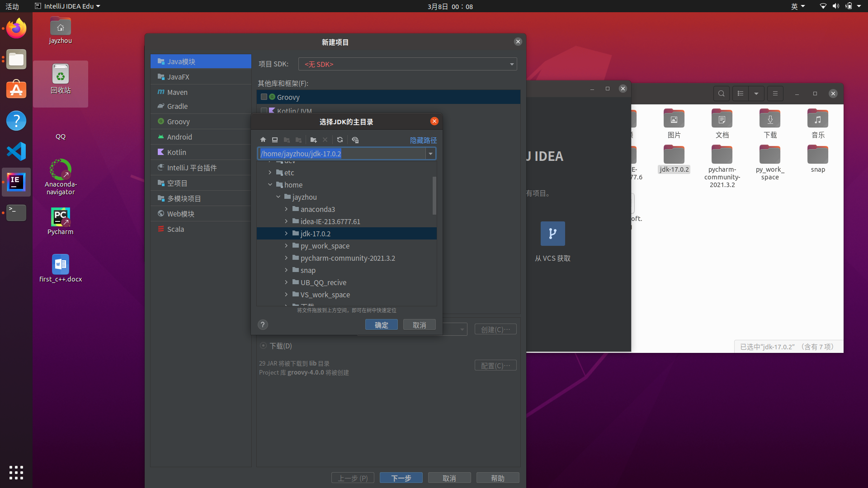This screenshot has height=488, width=868.
Task: Click the delete X toolbar icon
Action: (325, 140)
